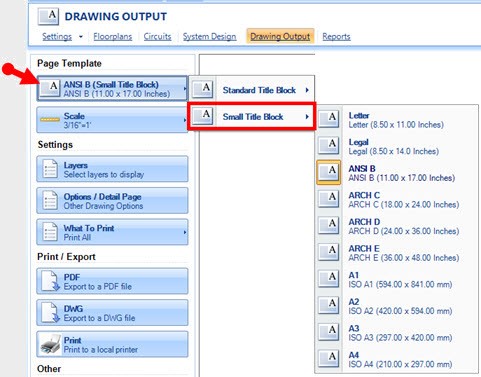Click the printer icon for local printing
The image size is (481, 377).
[50, 344]
